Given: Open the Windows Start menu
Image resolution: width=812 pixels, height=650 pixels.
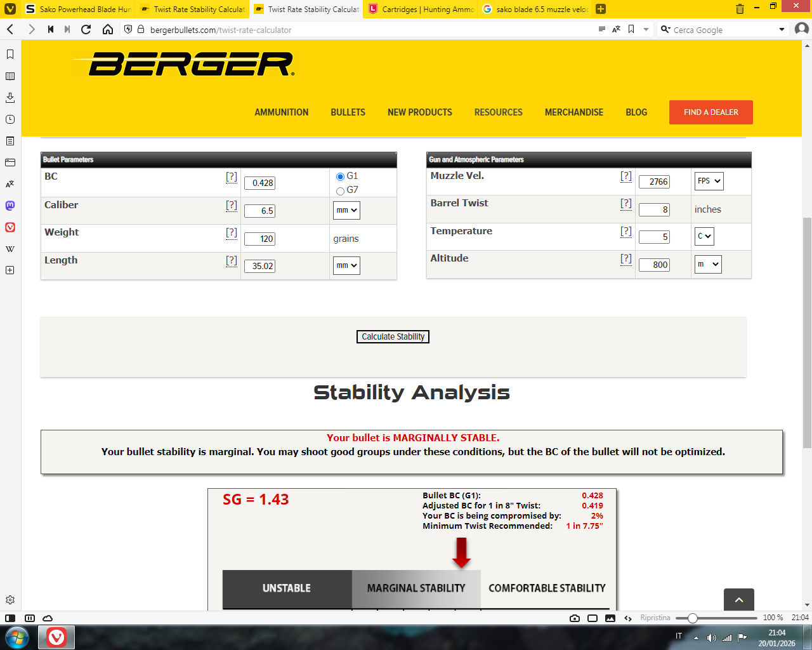Looking at the screenshot, I should (16, 637).
